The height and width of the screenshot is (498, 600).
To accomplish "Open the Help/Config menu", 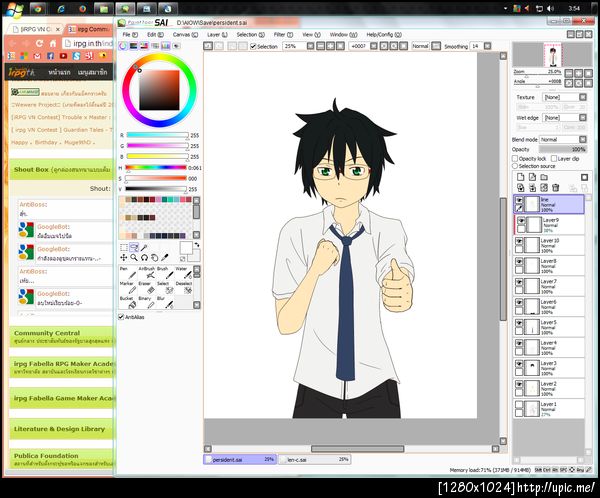I will click(x=384, y=34).
